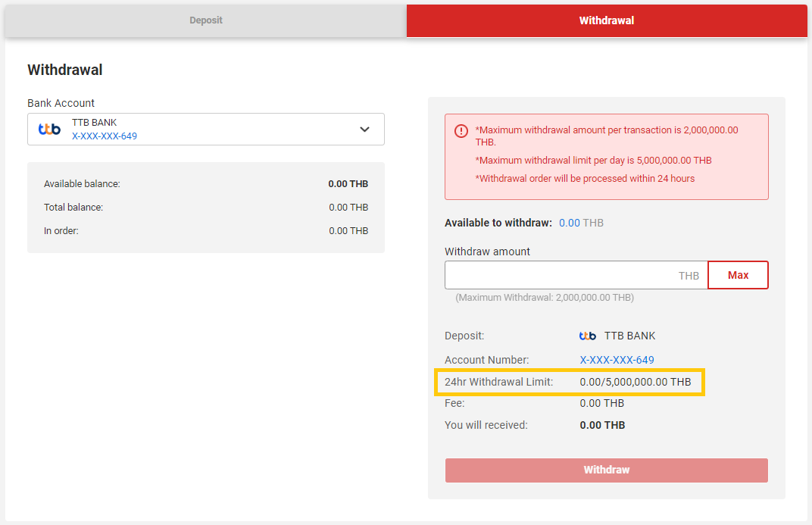
Task: Select the Withdrawal tab
Action: pos(607,20)
